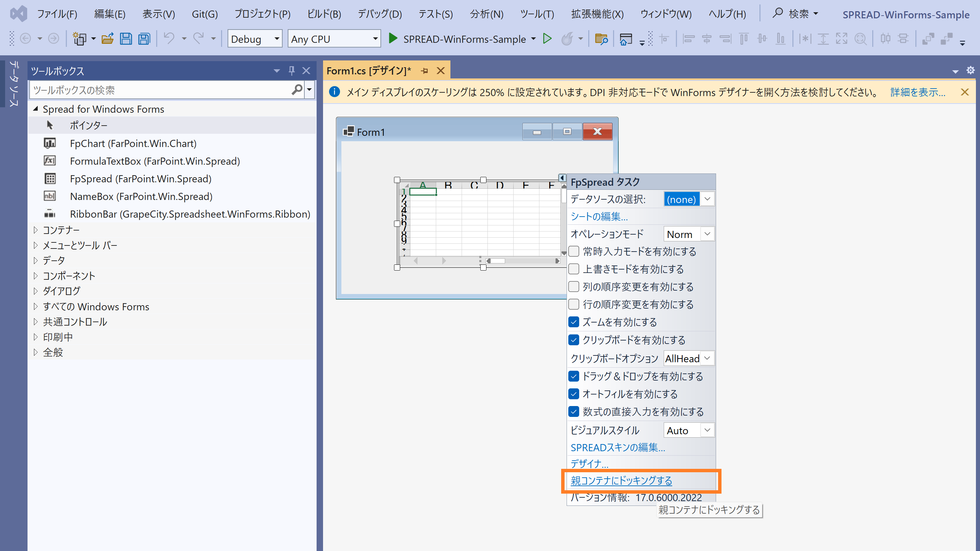Image resolution: width=980 pixels, height=551 pixels.
Task: Uncheck ズームを有効にする
Action: [x=574, y=322]
